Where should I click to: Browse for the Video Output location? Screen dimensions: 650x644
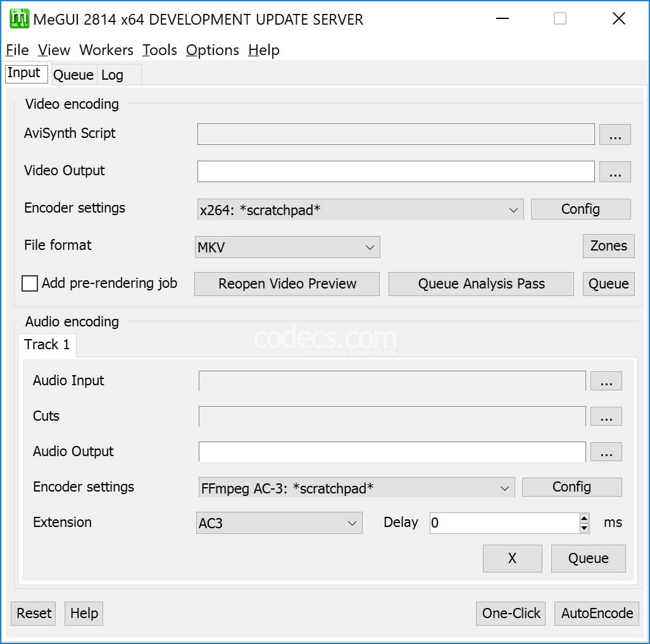[615, 171]
